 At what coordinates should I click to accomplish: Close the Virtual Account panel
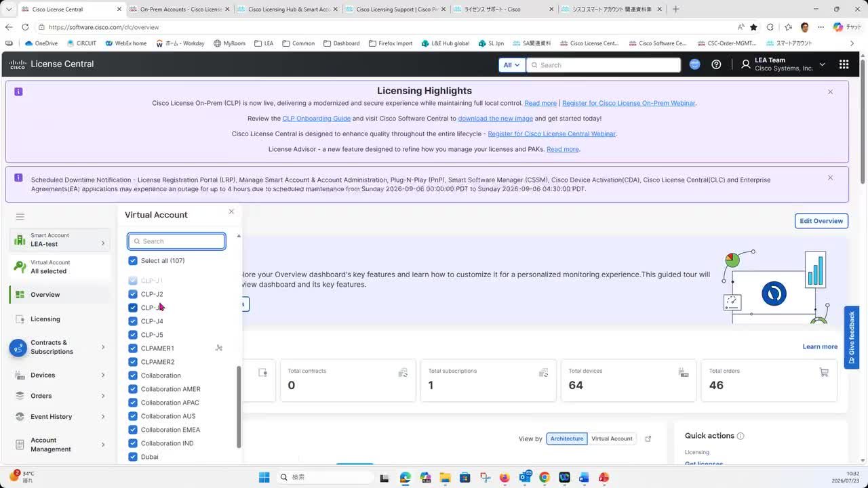231,211
